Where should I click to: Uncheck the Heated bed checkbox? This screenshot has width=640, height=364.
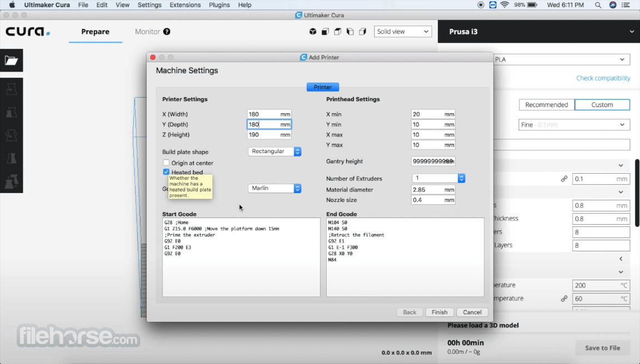[x=166, y=172]
